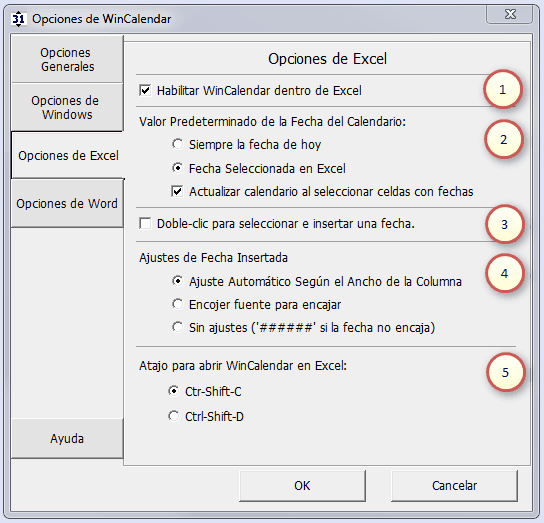The width and height of the screenshot is (544, 523).
Task: Select Siempre la fecha de hoy
Action: pyautogui.click(x=177, y=144)
